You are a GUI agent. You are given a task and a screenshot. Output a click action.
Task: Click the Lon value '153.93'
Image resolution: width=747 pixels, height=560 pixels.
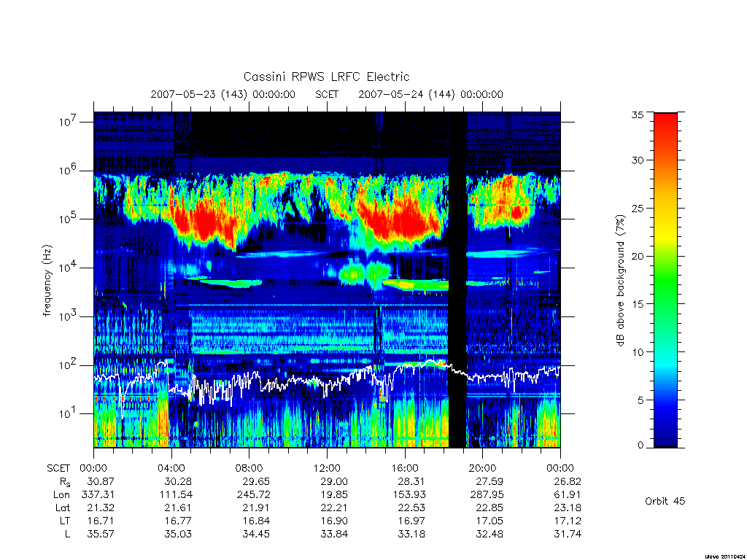point(409,495)
